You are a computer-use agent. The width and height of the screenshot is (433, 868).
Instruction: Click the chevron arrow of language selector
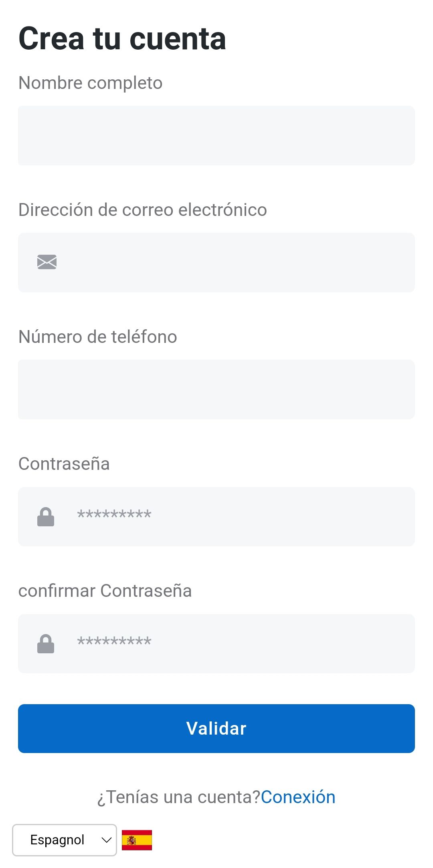pos(106,840)
